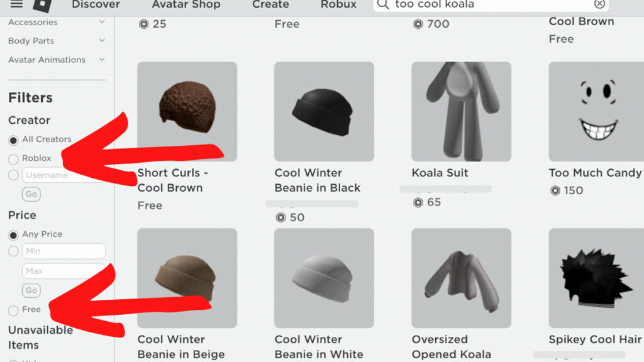Select the Roblox creator radio button

13,159
